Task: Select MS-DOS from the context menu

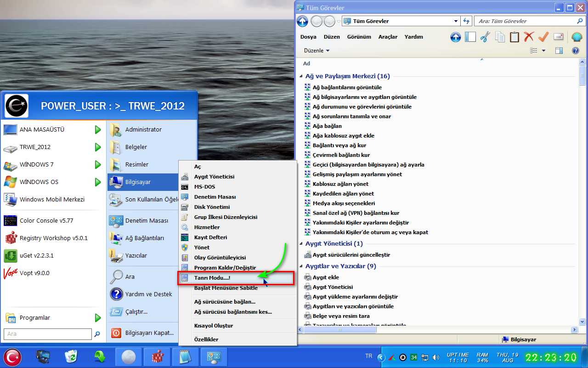Action: coord(237,187)
